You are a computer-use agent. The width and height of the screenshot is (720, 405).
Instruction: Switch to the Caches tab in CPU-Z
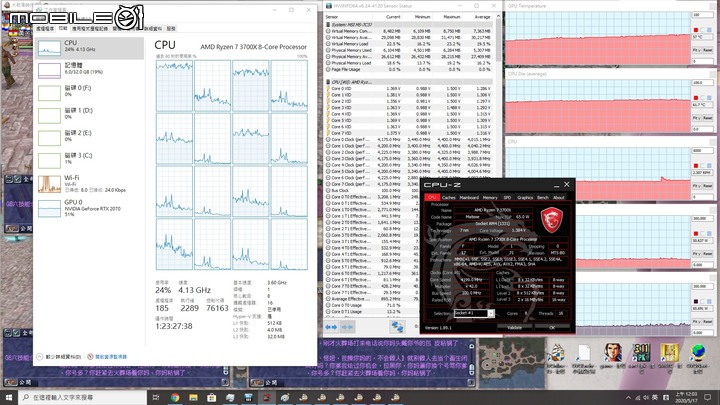coord(449,197)
